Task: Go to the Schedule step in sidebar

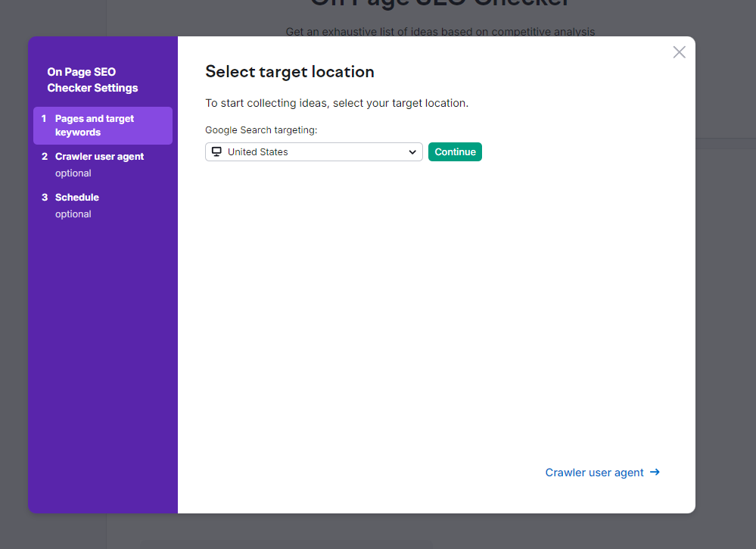Action: point(77,198)
